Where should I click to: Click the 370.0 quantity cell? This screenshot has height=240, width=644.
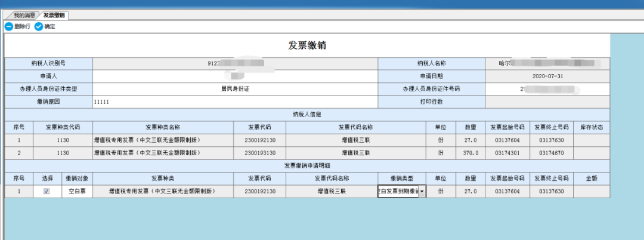coord(470,153)
